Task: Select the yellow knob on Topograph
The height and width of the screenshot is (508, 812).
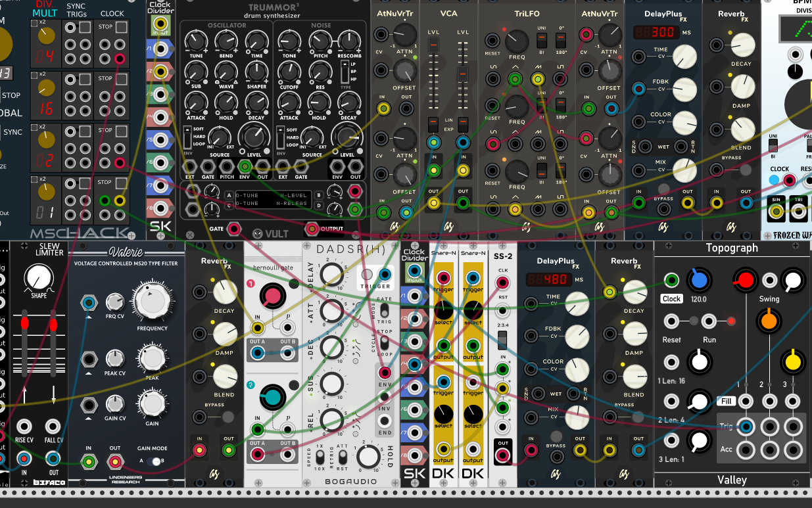Action: coord(794,362)
